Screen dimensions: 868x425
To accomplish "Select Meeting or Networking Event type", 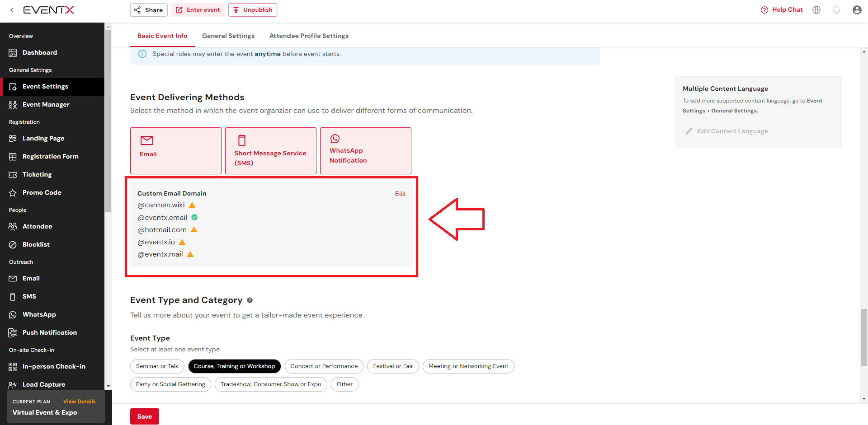I will pos(468,366).
